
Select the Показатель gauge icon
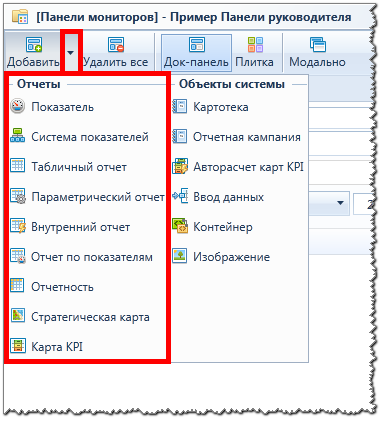coord(17,107)
